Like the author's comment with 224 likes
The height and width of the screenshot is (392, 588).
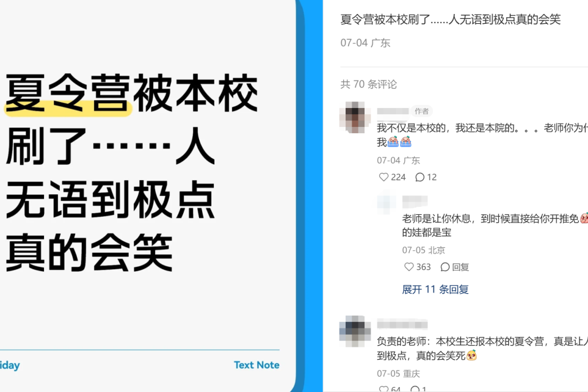pyautogui.click(x=383, y=177)
